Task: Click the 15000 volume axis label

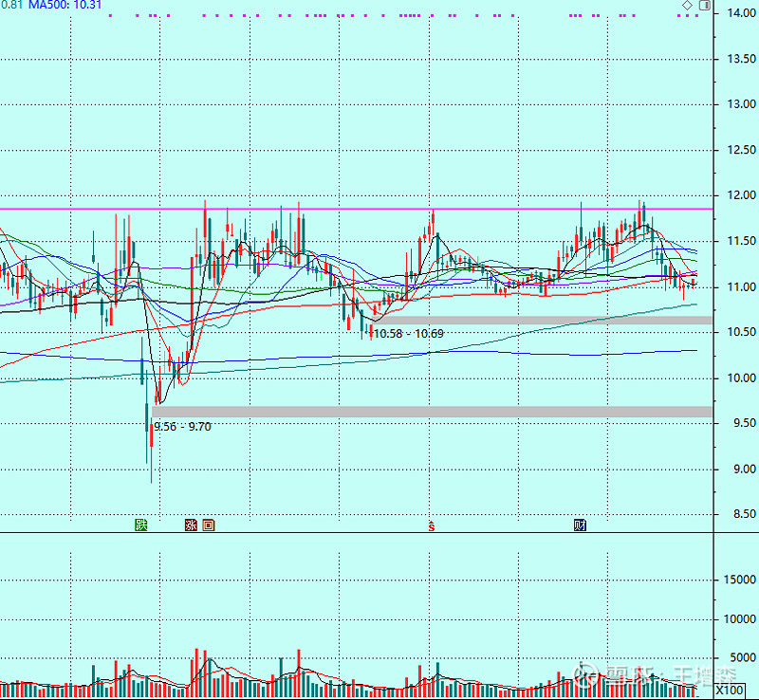Action: pos(740,580)
